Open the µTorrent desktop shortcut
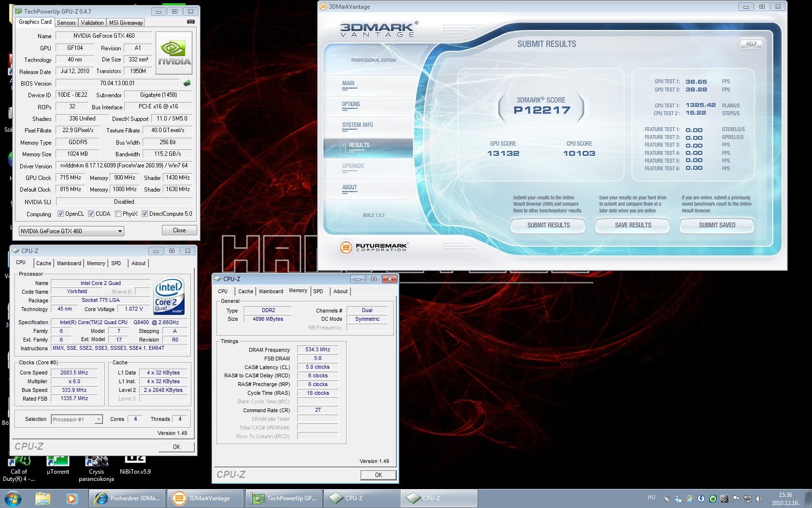This screenshot has width=812, height=508. [58, 465]
